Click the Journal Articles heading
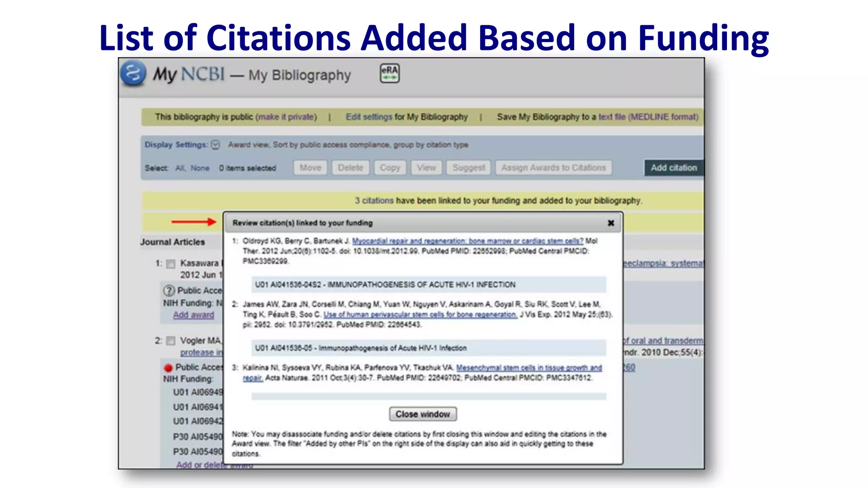868x488 pixels. click(172, 242)
